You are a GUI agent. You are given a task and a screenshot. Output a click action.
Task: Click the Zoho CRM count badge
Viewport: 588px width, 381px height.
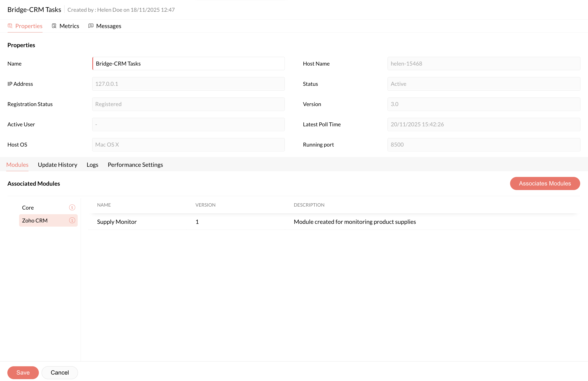pyautogui.click(x=72, y=220)
